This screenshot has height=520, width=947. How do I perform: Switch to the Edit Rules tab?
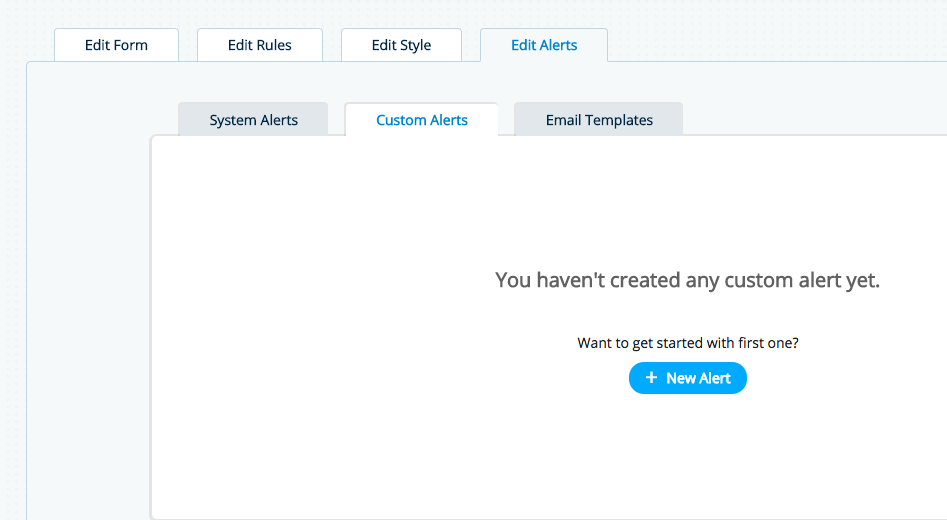pyautogui.click(x=260, y=45)
